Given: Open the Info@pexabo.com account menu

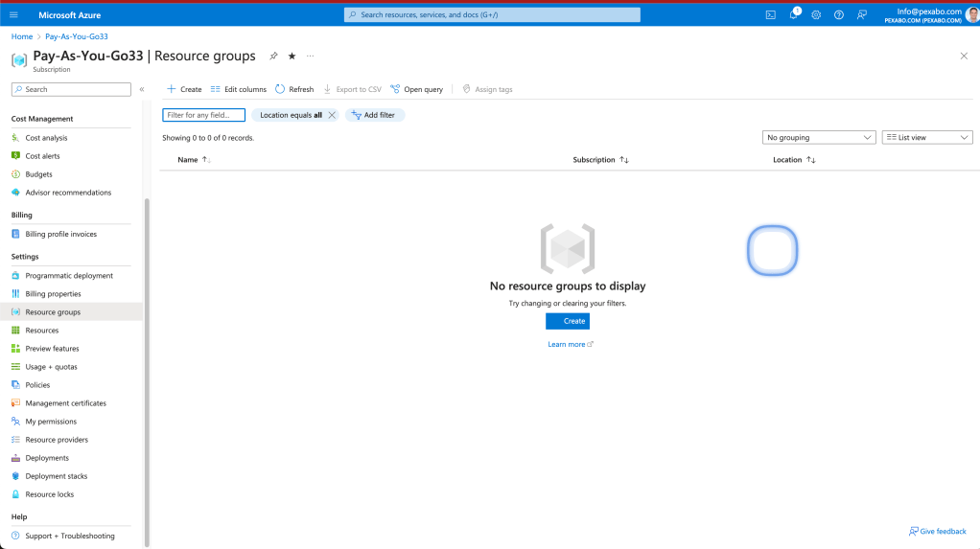Looking at the screenshot, I should (x=931, y=15).
